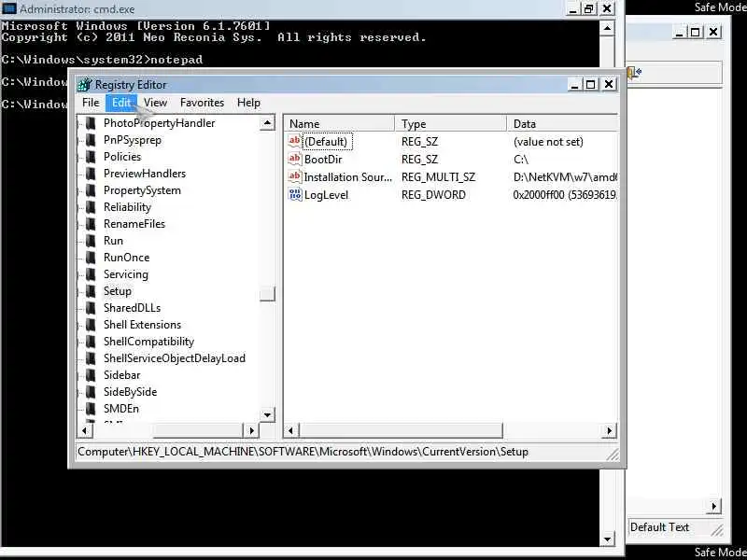This screenshot has height=560, width=747.
Task: Click the cmd.exe window title icon
Action: pyautogui.click(x=9, y=8)
